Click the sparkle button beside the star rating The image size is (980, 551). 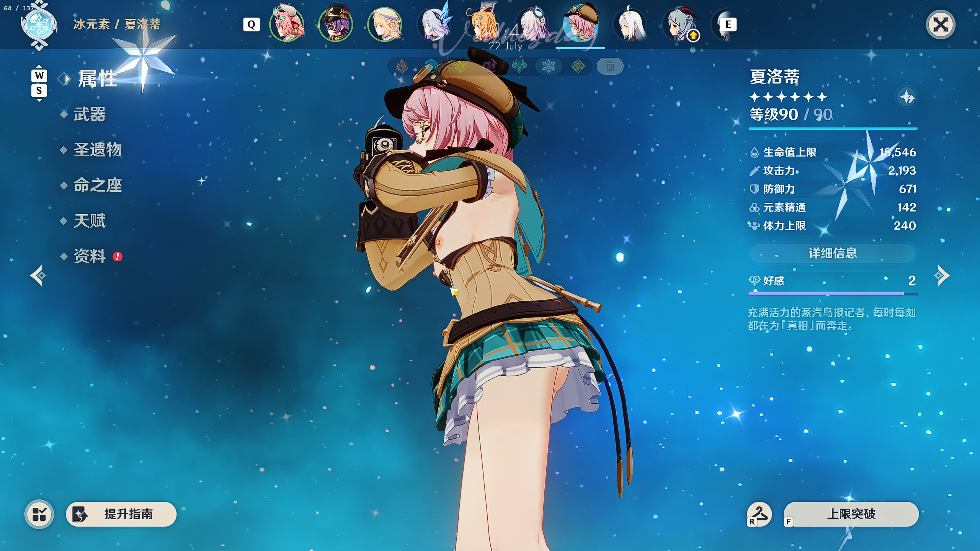point(906,97)
